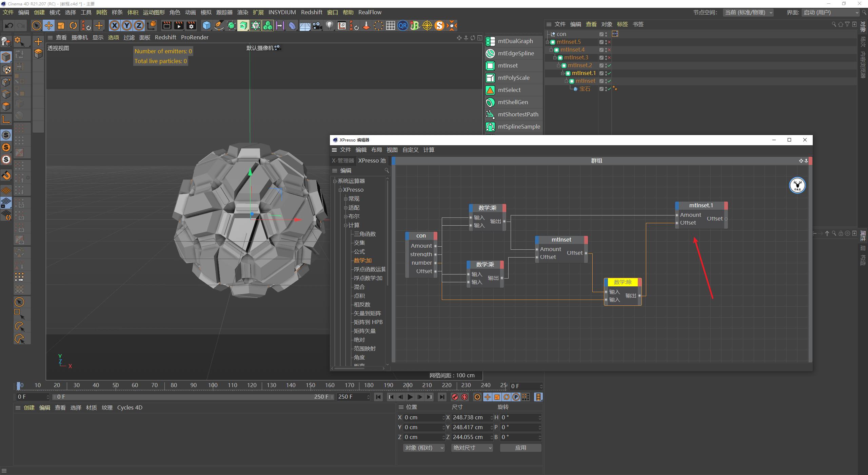Activate the Rotate tool
This screenshot has height=475, width=868.
point(73,25)
